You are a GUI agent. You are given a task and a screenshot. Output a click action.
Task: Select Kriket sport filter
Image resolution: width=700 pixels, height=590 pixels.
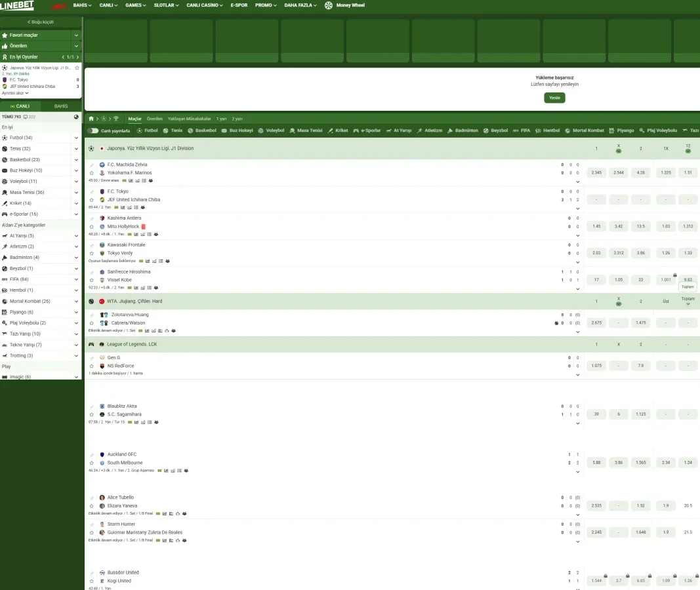pos(337,130)
